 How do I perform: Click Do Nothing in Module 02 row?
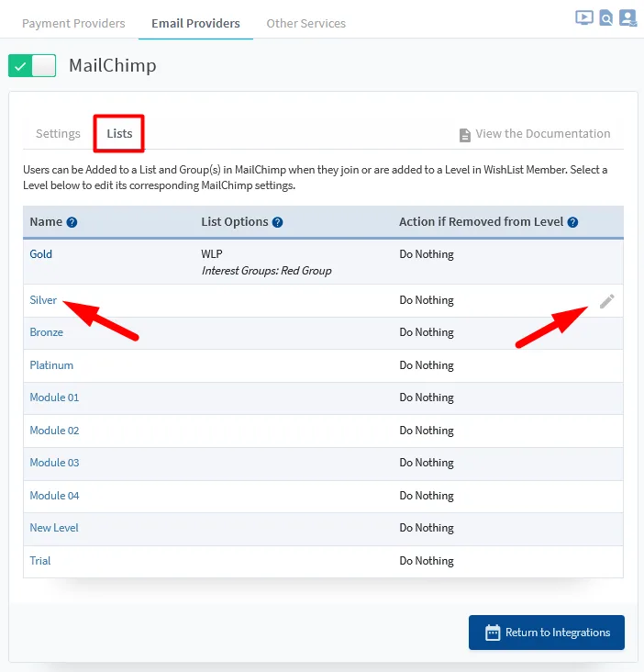point(427,431)
